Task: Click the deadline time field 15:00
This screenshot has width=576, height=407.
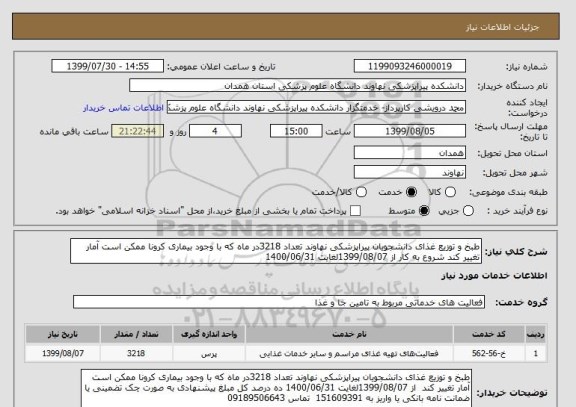Action: click(x=296, y=131)
